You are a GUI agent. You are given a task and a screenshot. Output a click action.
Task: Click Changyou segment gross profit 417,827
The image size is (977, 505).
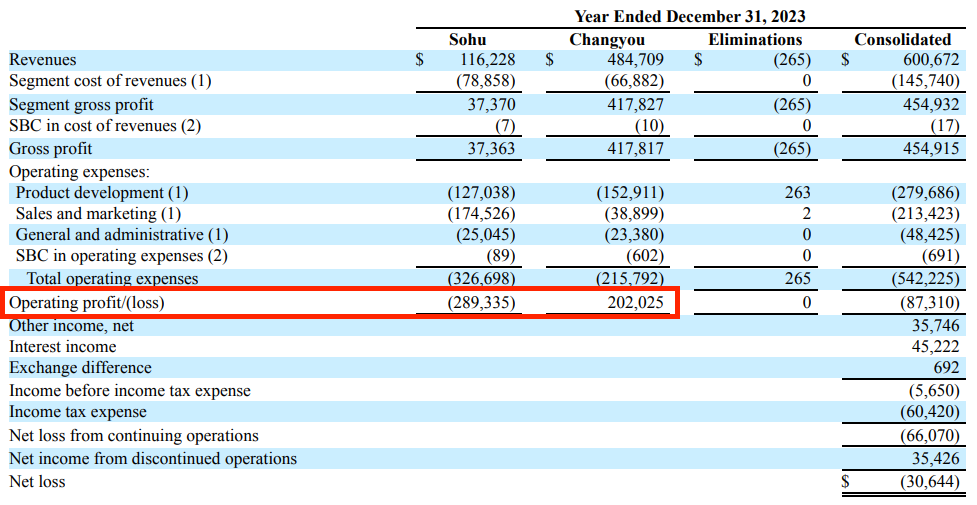[x=636, y=105]
